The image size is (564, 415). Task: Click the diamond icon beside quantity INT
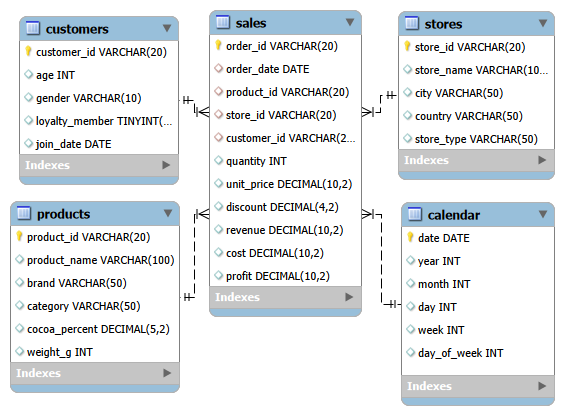pyautogui.click(x=219, y=160)
